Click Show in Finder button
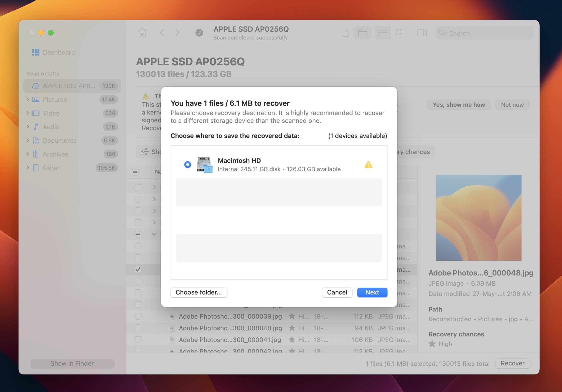 pyautogui.click(x=72, y=363)
